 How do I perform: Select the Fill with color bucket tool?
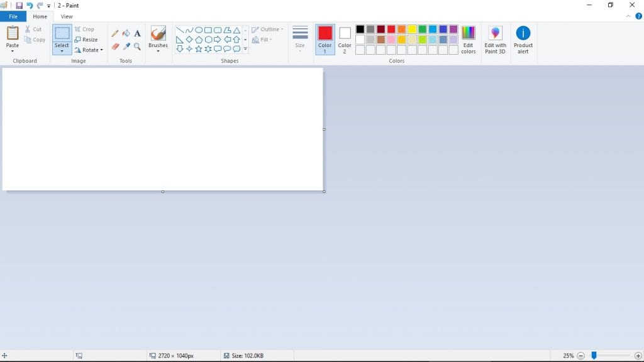tap(126, 33)
